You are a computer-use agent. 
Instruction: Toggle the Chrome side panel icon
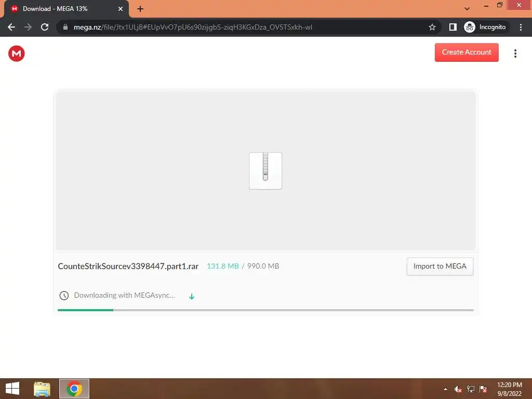click(x=453, y=27)
